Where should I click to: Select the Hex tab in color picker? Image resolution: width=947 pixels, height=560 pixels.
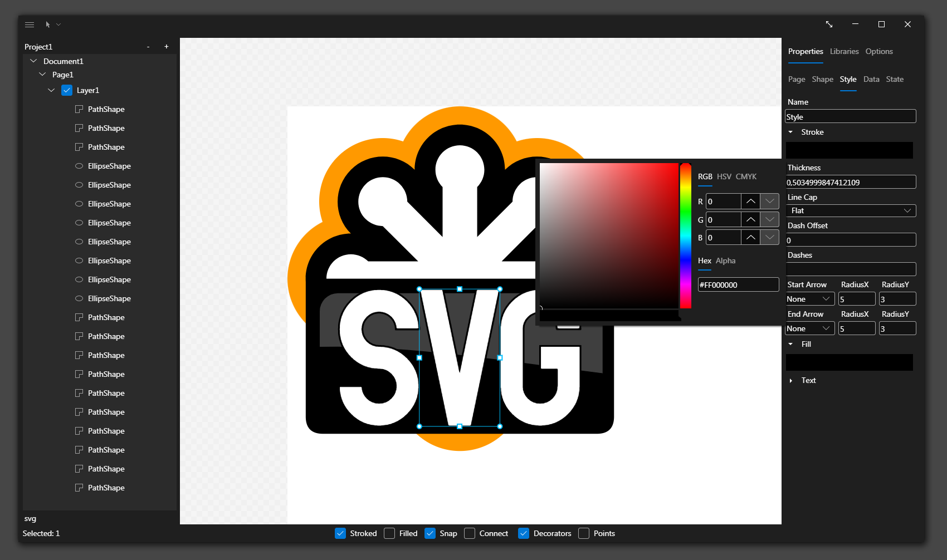pos(705,261)
